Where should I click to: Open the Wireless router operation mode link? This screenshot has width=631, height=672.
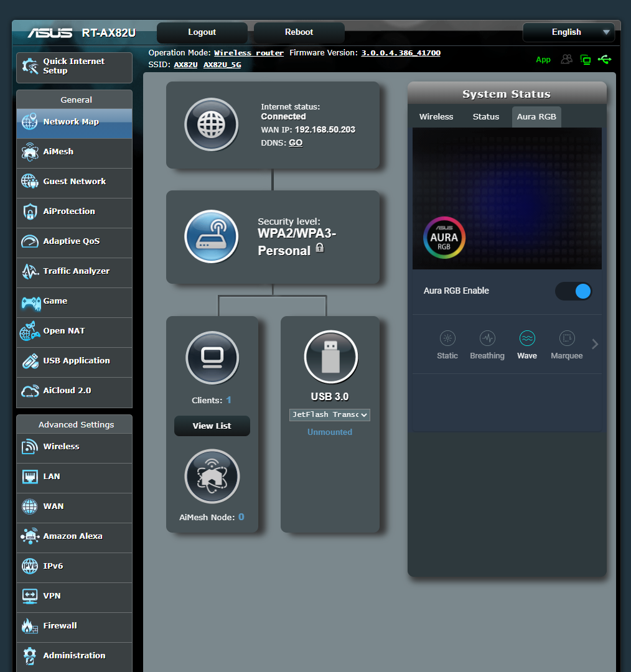[249, 53]
